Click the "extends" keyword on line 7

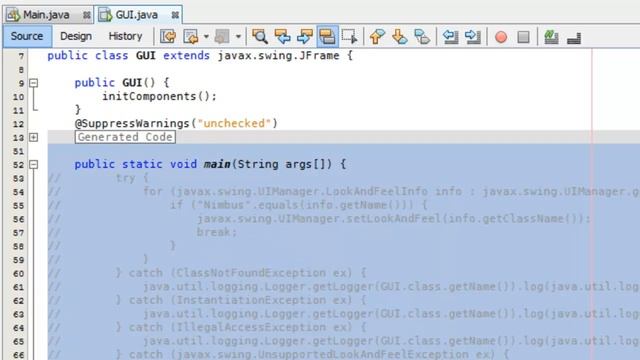coord(187,56)
